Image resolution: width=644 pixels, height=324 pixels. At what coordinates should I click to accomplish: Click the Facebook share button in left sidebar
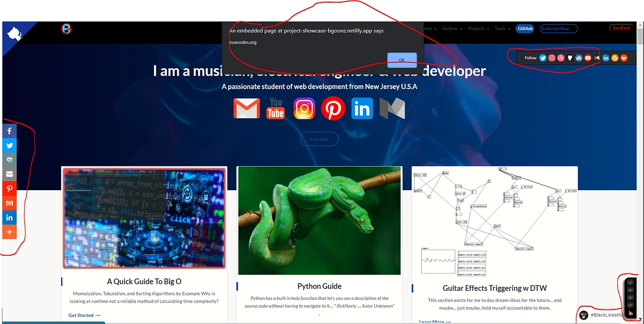point(10,131)
